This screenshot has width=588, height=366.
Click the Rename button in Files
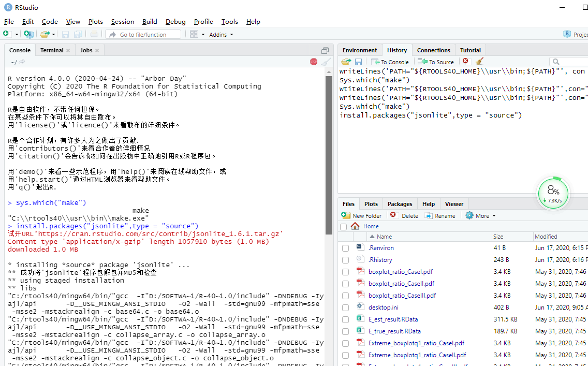tap(439, 216)
